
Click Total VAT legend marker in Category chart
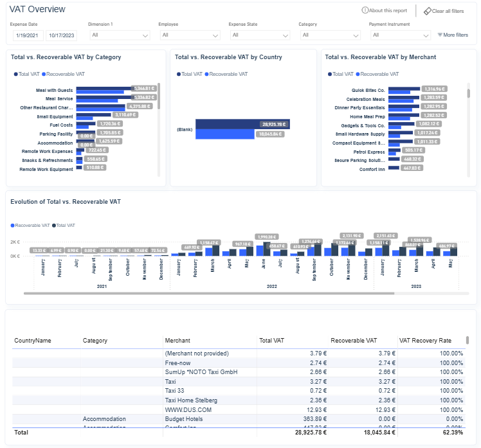tap(15, 74)
